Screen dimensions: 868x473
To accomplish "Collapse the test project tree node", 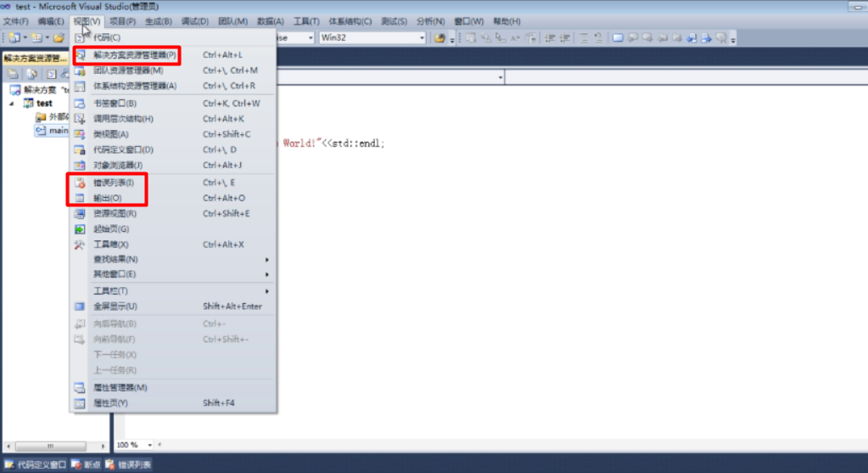I will pos(12,104).
